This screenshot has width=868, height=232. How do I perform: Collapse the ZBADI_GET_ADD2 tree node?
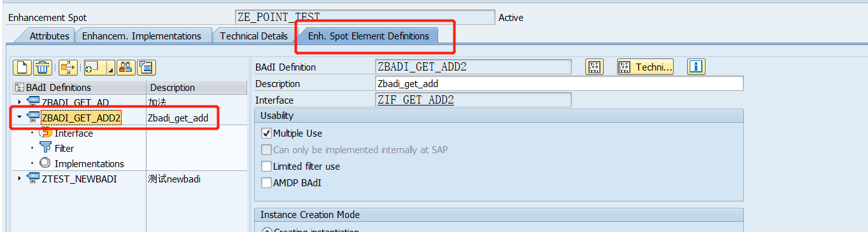[x=19, y=118]
